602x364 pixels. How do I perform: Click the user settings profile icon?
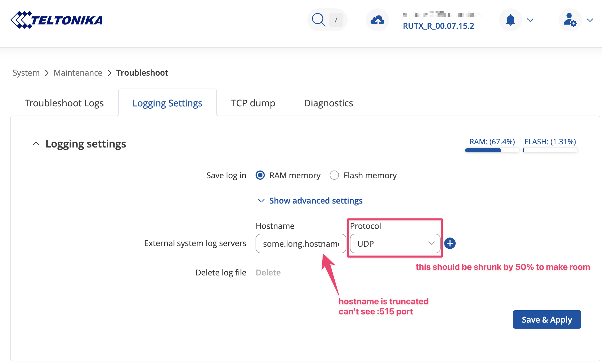(x=570, y=20)
